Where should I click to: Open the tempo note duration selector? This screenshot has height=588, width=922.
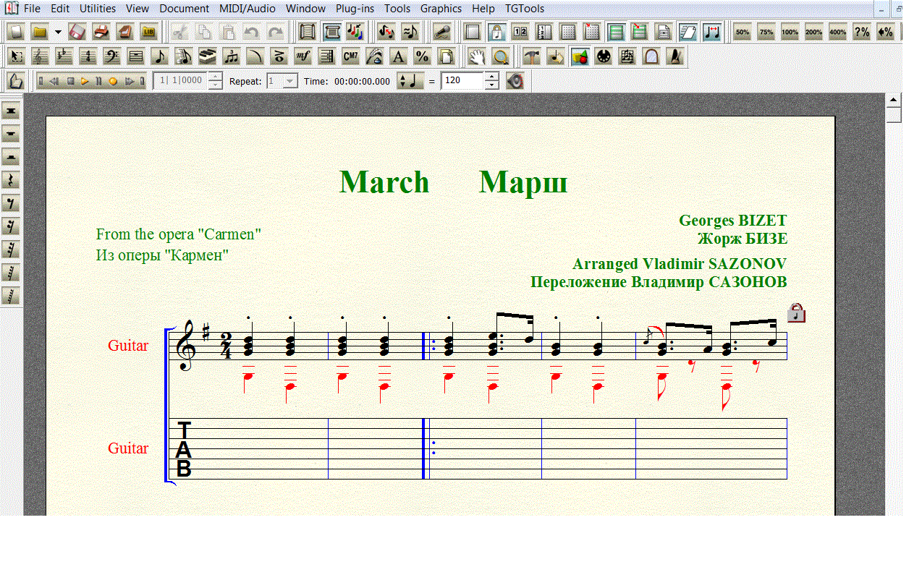pos(411,81)
